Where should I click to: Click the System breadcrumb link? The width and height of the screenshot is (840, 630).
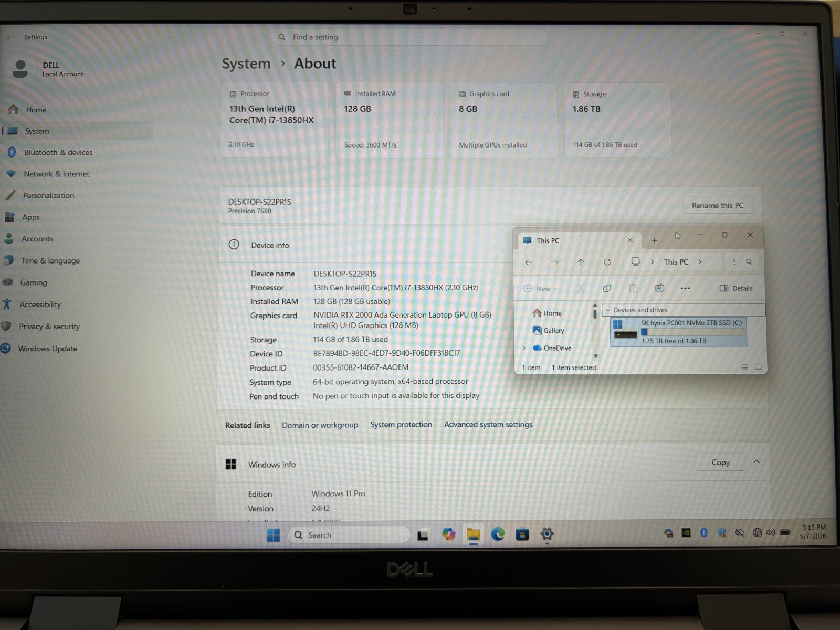click(x=246, y=64)
